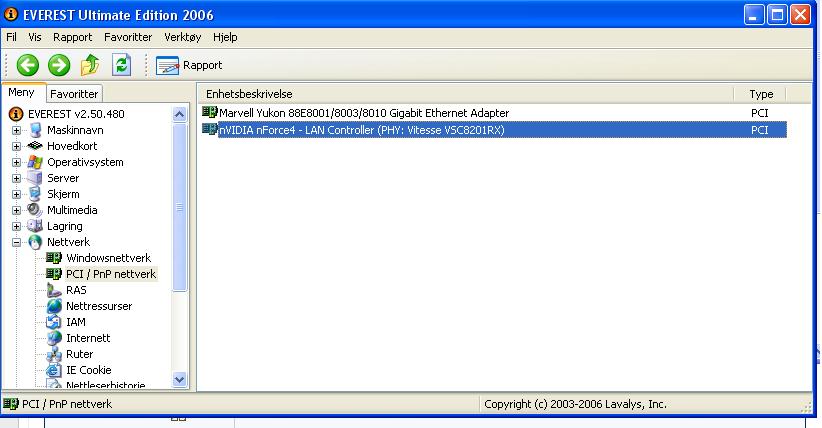Viewport: 822px width, 428px height.
Task: Click the Lagring storage icon
Action: point(35,226)
